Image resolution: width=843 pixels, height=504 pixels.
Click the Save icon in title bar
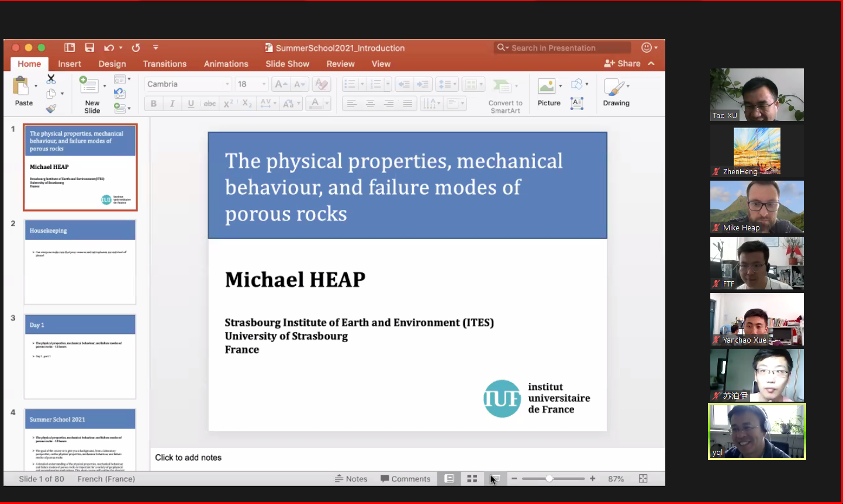pyautogui.click(x=89, y=48)
